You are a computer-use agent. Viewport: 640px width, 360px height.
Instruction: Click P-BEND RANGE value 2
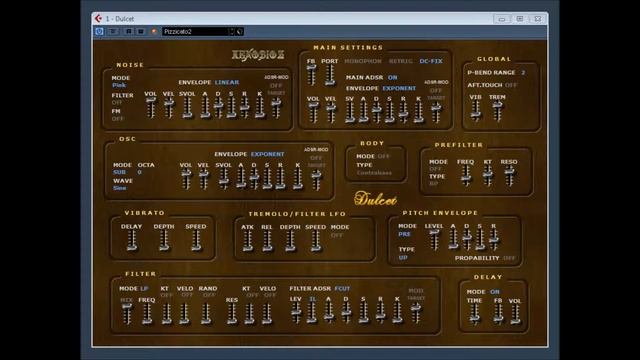pos(523,73)
